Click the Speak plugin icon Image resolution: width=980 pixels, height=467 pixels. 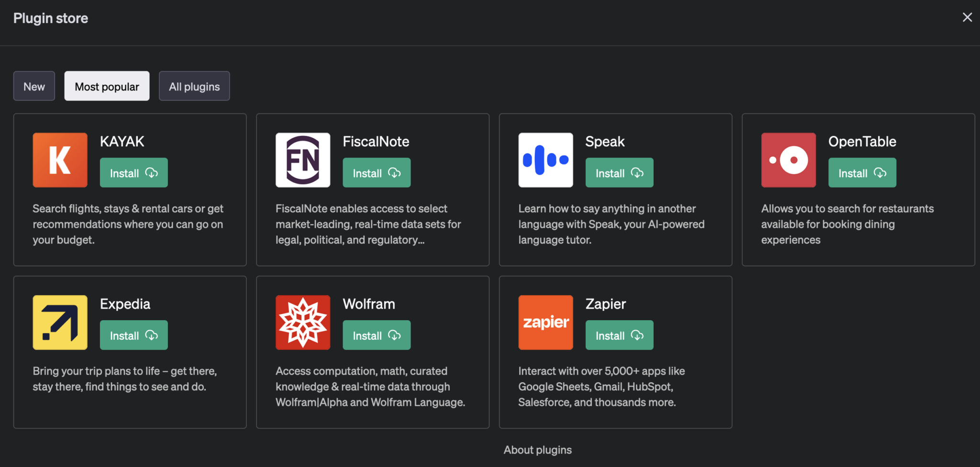point(545,160)
